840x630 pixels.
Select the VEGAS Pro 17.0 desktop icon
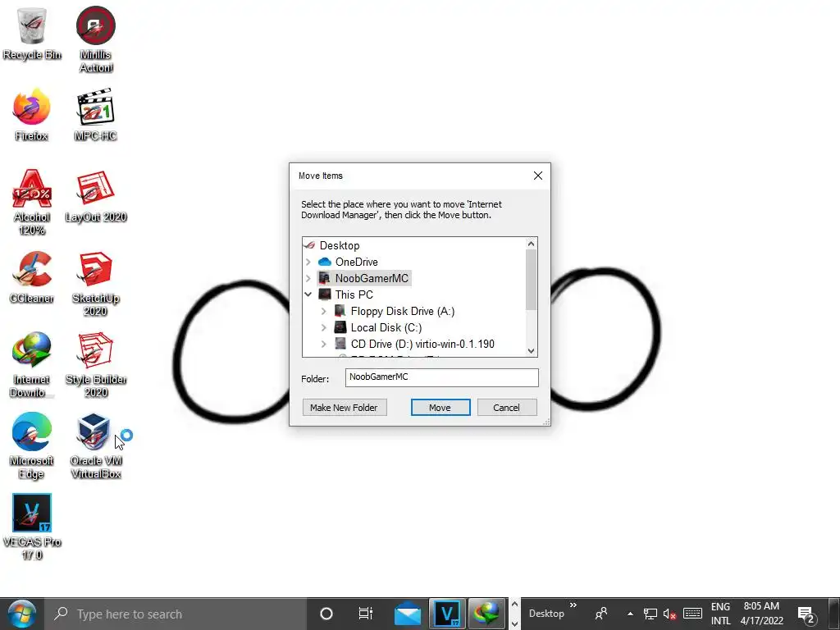click(32, 527)
